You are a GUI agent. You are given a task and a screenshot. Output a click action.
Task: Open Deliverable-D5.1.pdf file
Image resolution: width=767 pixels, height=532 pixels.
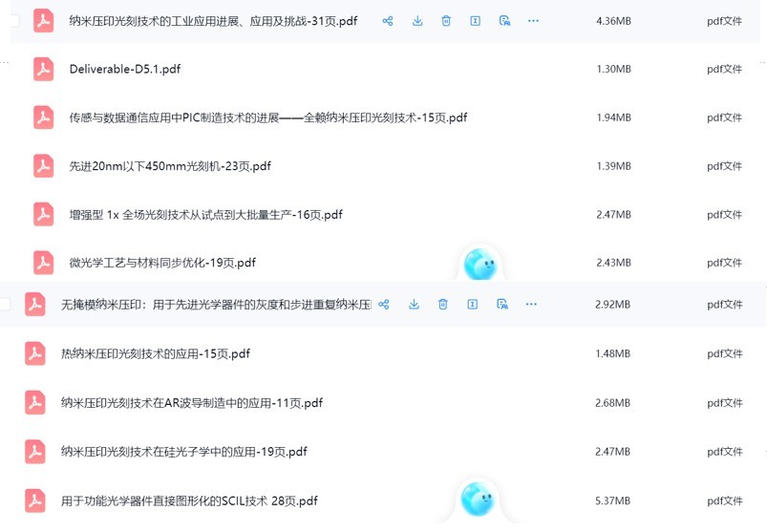click(124, 69)
